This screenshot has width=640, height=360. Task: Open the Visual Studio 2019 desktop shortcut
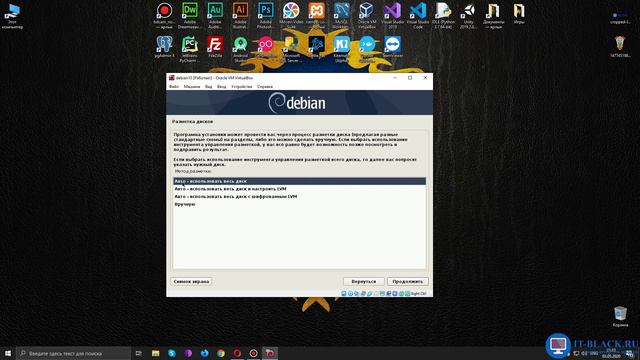pyautogui.click(x=392, y=16)
